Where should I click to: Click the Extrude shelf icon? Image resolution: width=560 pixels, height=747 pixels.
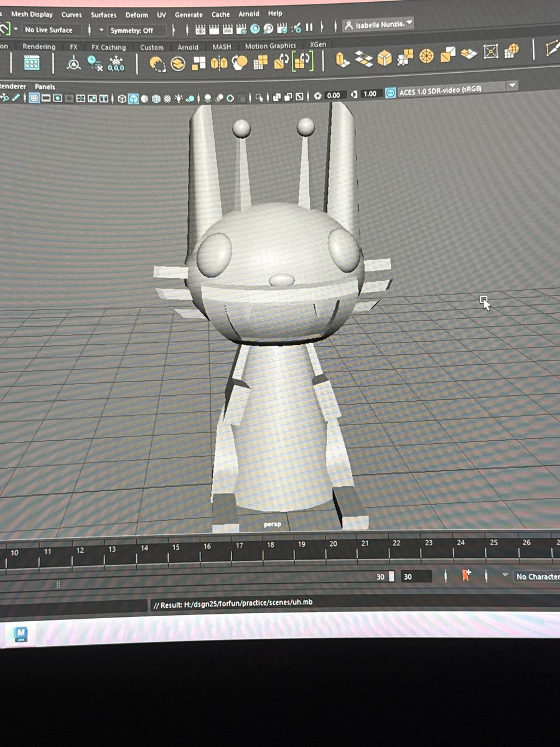[x=342, y=59]
